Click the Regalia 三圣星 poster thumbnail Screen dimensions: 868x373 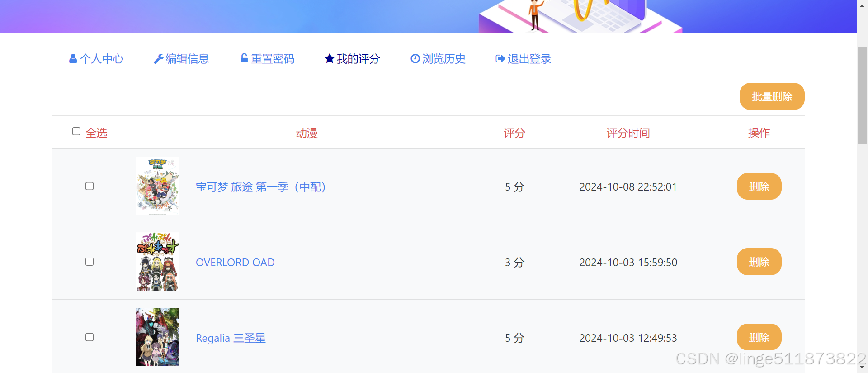click(157, 337)
